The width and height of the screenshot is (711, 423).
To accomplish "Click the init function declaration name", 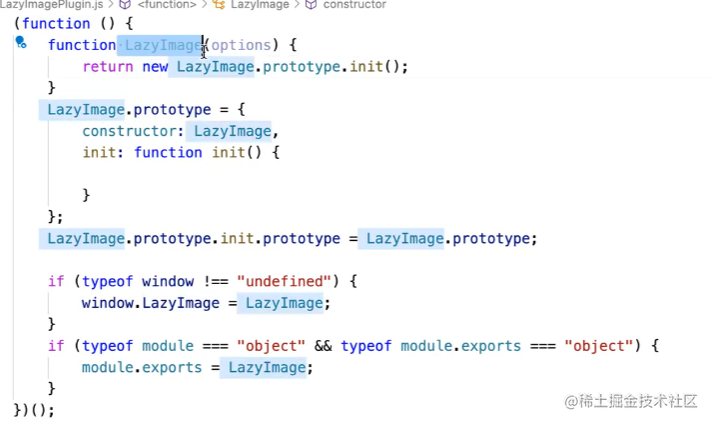I will click(x=229, y=152).
